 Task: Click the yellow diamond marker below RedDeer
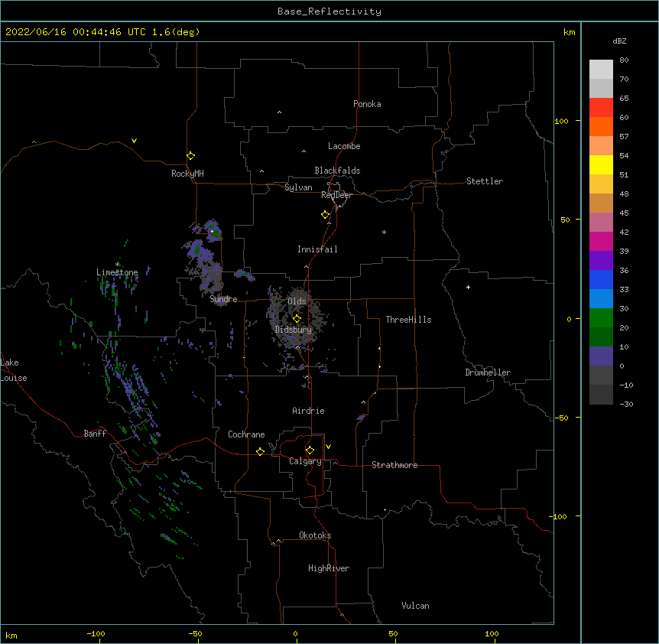pos(326,215)
